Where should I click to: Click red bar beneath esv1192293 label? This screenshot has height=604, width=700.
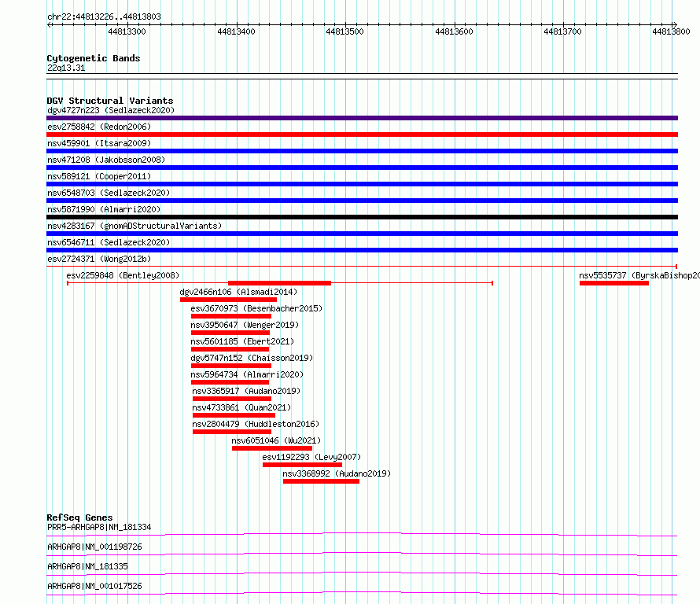click(x=302, y=465)
